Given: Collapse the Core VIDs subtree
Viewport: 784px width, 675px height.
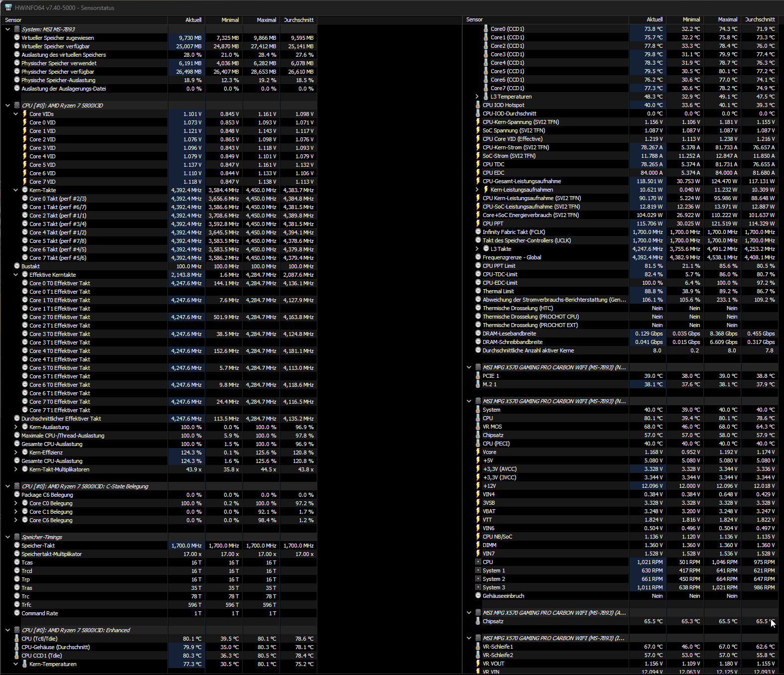Looking at the screenshot, I should tap(15, 114).
